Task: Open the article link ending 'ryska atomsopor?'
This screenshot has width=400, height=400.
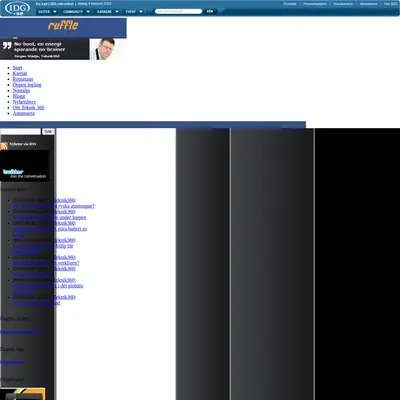Action: [x=53, y=206]
